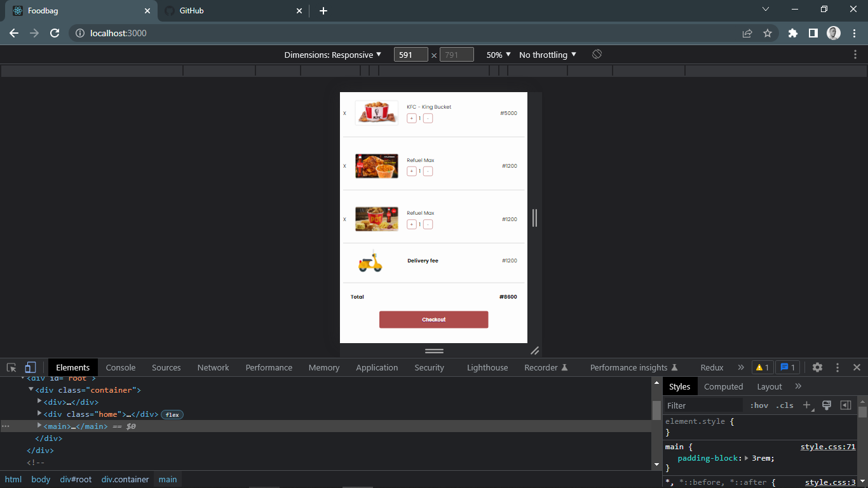Select the inspect element cursor icon
Screen dimensions: 868x488
tap(11, 367)
